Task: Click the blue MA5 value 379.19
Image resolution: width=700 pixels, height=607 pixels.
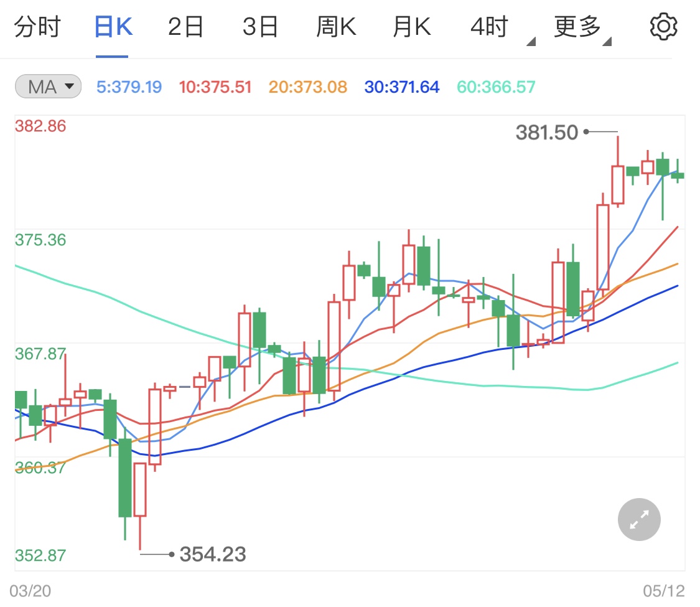Action: coord(129,87)
